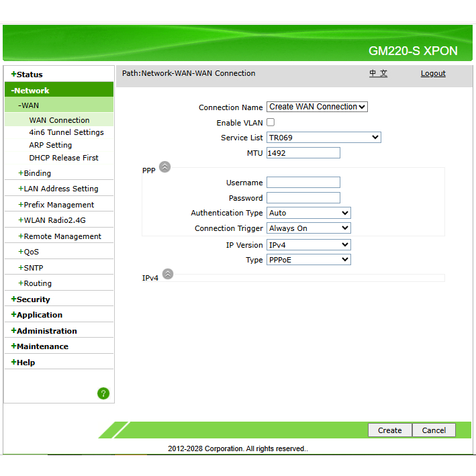Open the Connection Name dropdown
This screenshot has height=476, width=476.
tap(317, 107)
